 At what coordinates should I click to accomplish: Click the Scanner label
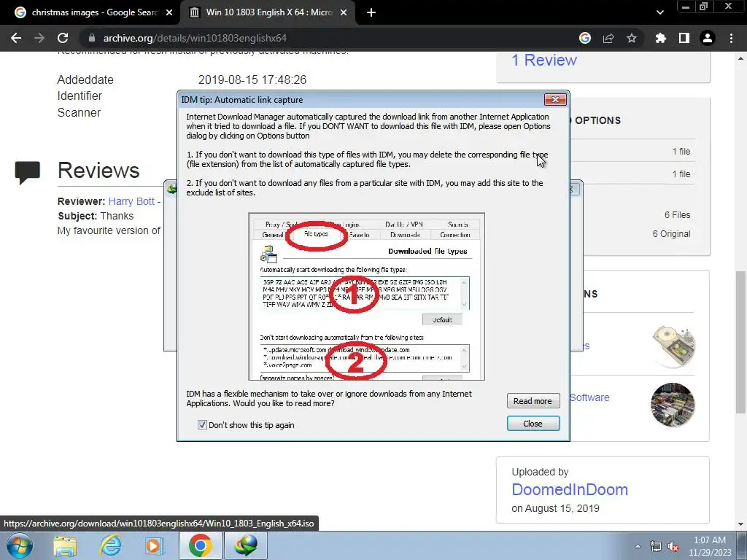pyautogui.click(x=79, y=112)
